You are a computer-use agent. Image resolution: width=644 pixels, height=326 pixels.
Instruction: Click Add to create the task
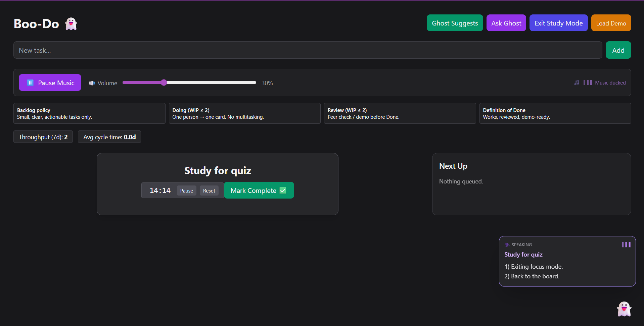pyautogui.click(x=618, y=50)
